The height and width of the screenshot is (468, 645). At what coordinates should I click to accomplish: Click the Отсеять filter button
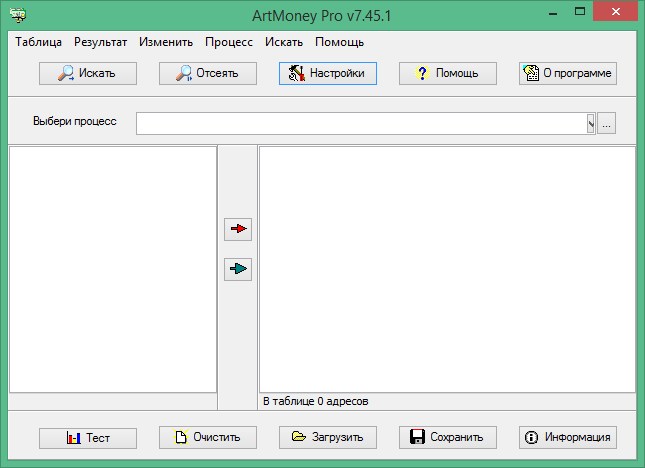coord(208,73)
